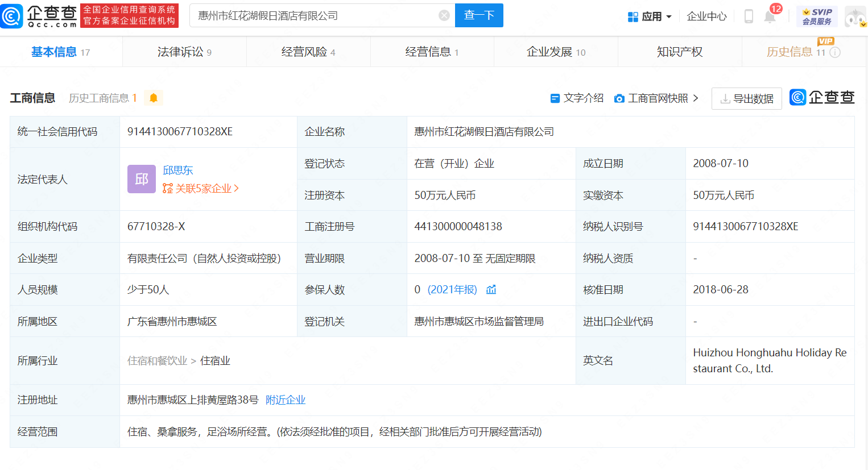Select the 纳税人识别号 value 9144130067710328XE
This screenshot has width=868, height=470.
[746, 226]
